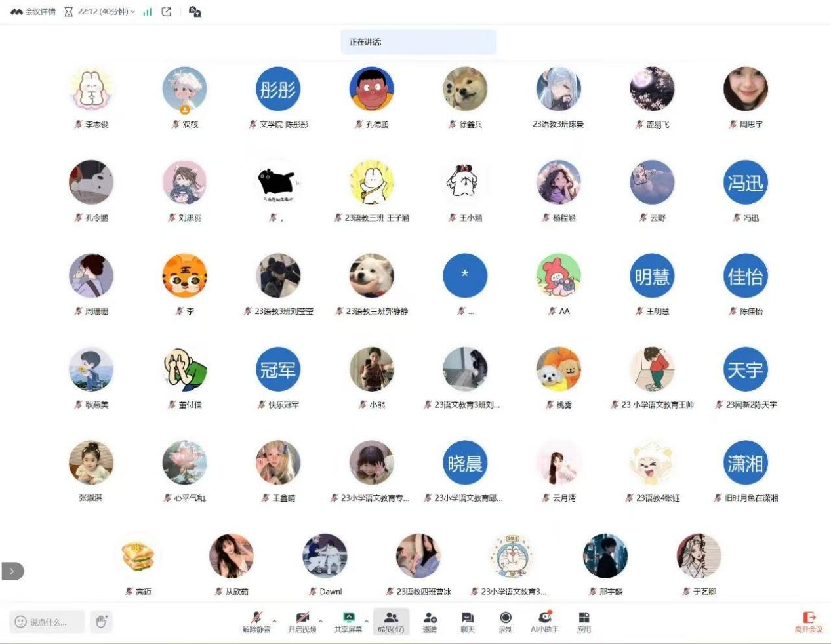This screenshot has height=644, width=831.
Task: Start screen sharing via 共享屏幕
Action: coord(348,621)
